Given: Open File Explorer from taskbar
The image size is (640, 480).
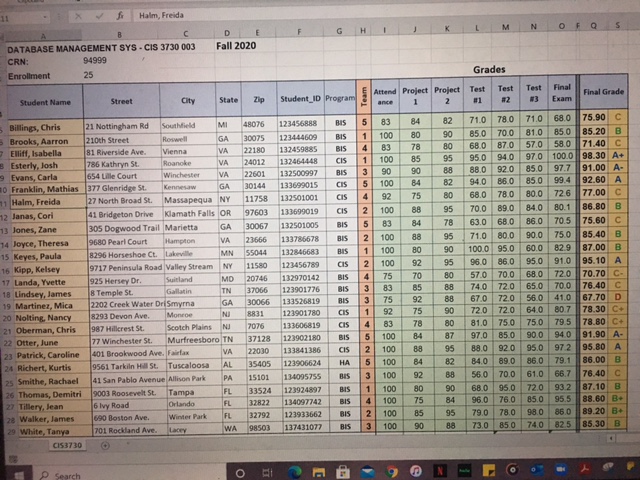Looking at the screenshot, I should coord(319,473).
